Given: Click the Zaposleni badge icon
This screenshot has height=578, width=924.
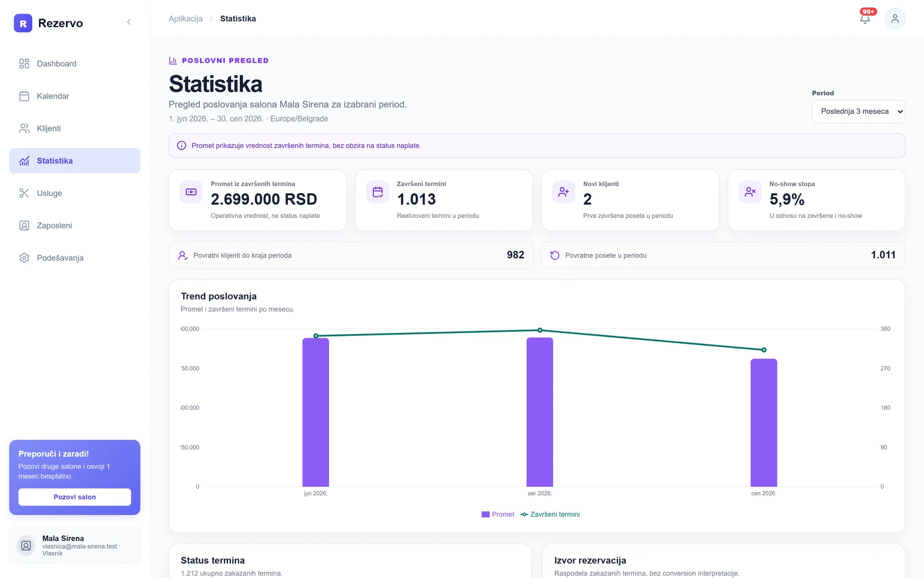Looking at the screenshot, I should click(24, 225).
